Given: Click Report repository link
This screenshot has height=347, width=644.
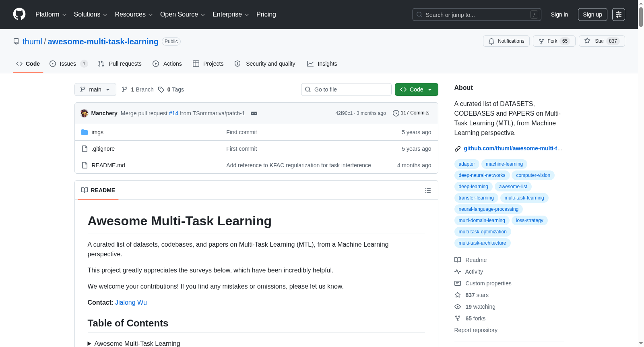Looking at the screenshot, I should 476,330.
